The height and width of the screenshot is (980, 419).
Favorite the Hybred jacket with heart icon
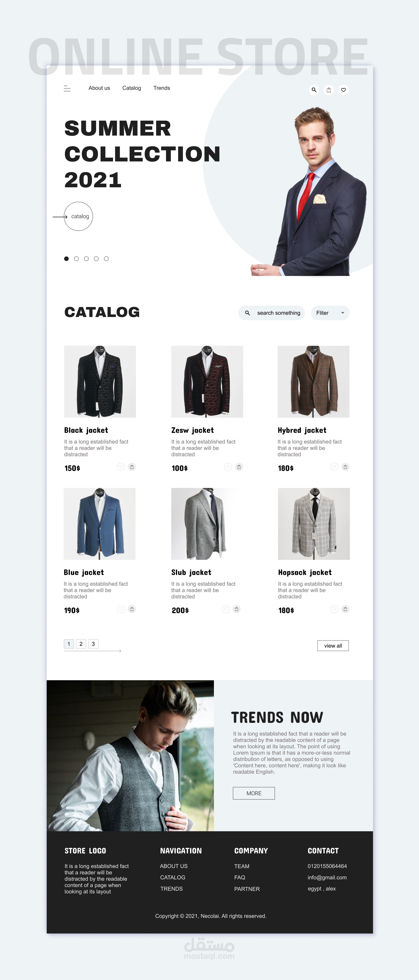pyautogui.click(x=334, y=467)
